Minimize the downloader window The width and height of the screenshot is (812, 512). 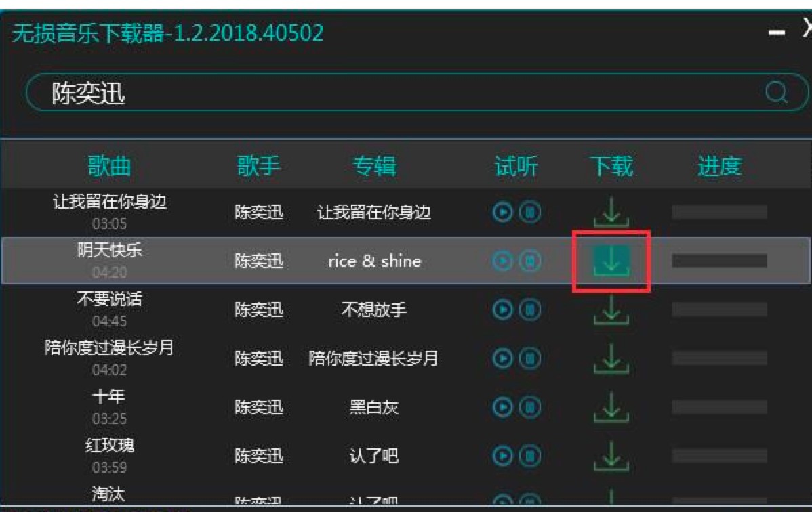pos(776,33)
